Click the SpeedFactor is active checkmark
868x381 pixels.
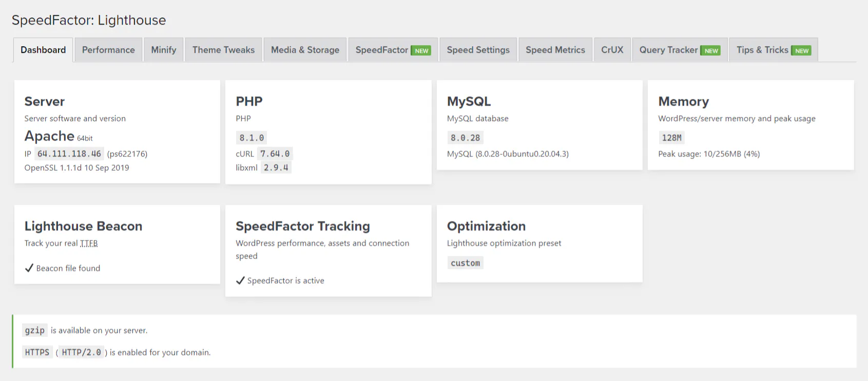240,280
